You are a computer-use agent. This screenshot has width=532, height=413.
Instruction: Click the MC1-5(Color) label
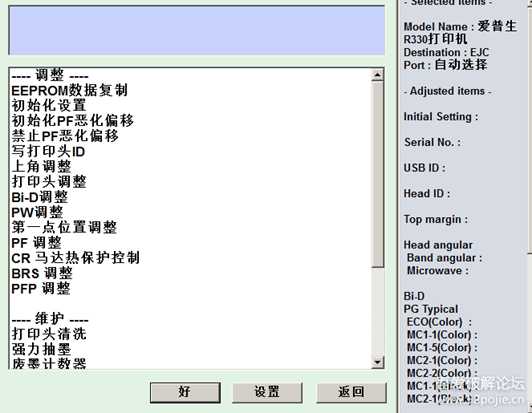pyautogui.click(x=442, y=348)
